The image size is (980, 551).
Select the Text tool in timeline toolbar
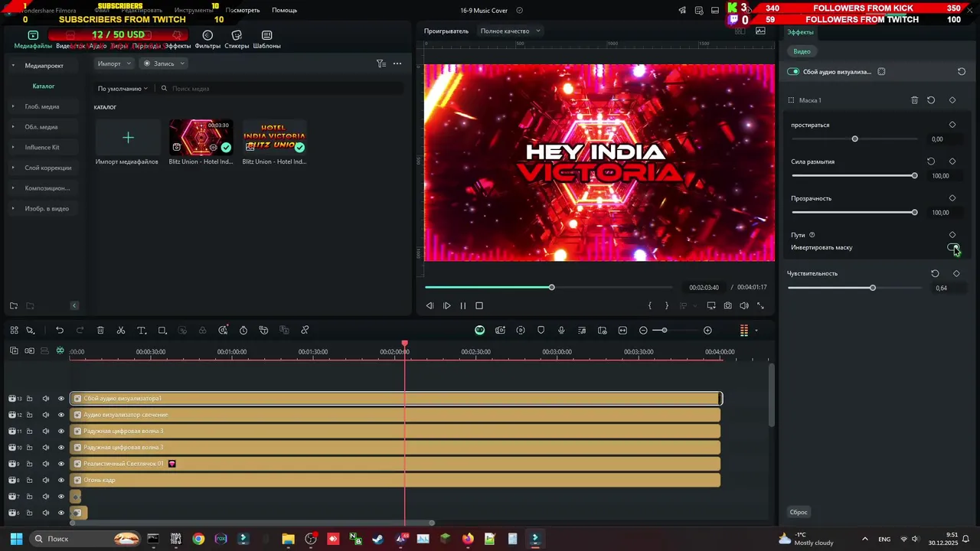coord(142,331)
